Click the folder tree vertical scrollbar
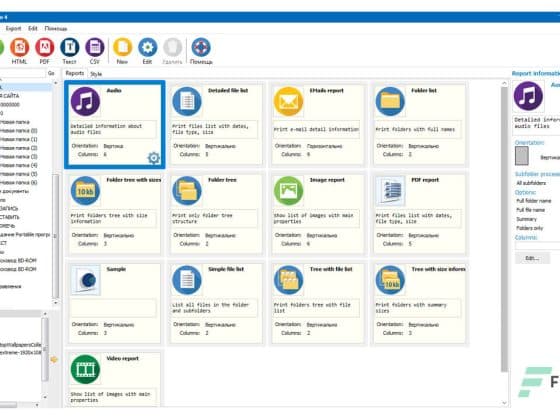Viewport: 560px width, 420px height. tap(56, 236)
